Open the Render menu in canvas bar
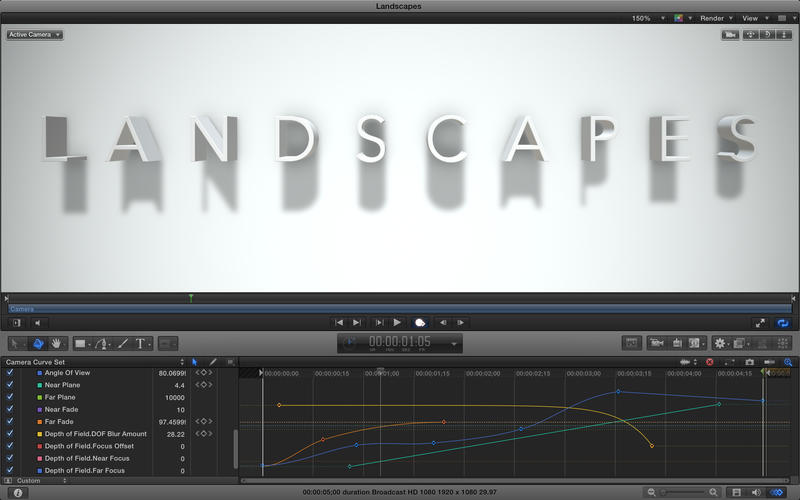Screen dimensions: 800x500 (715, 18)
